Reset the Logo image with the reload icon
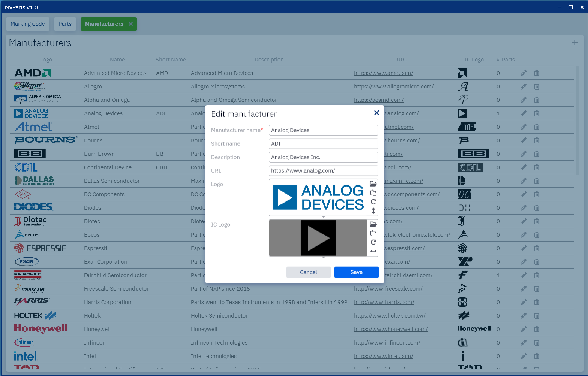This screenshot has width=588, height=376. tap(373, 202)
